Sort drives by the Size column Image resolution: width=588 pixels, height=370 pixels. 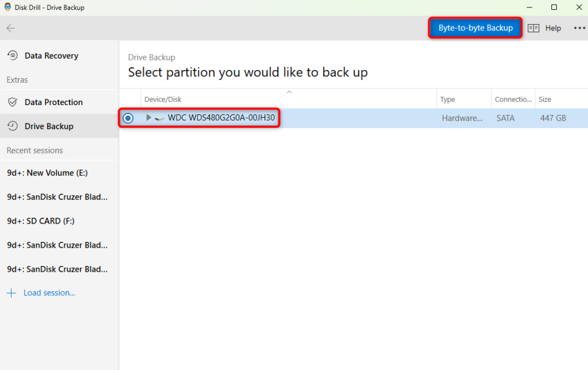(544, 99)
